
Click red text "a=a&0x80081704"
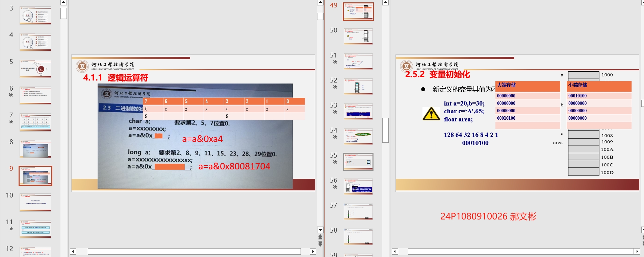[234, 166]
